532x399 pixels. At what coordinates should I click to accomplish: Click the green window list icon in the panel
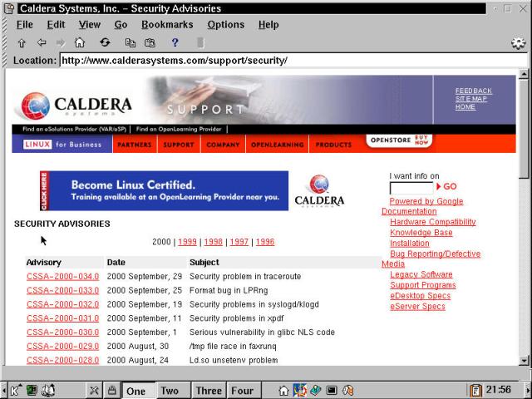click(x=32, y=391)
